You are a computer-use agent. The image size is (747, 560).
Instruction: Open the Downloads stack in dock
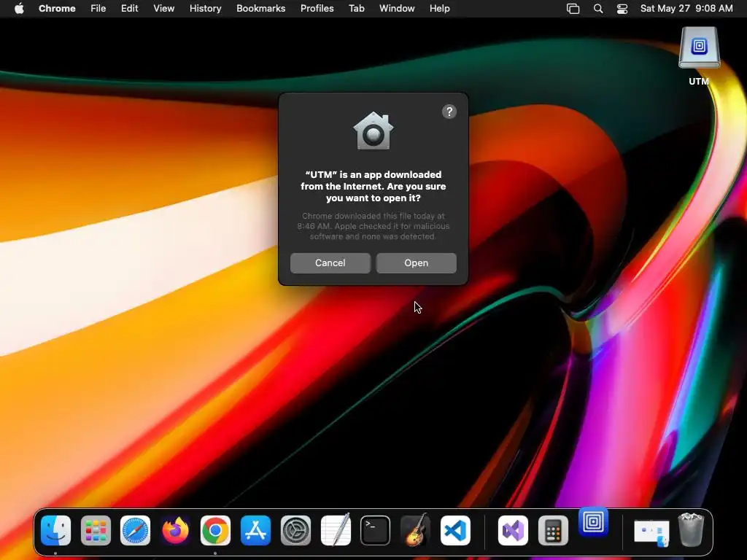pos(651,532)
